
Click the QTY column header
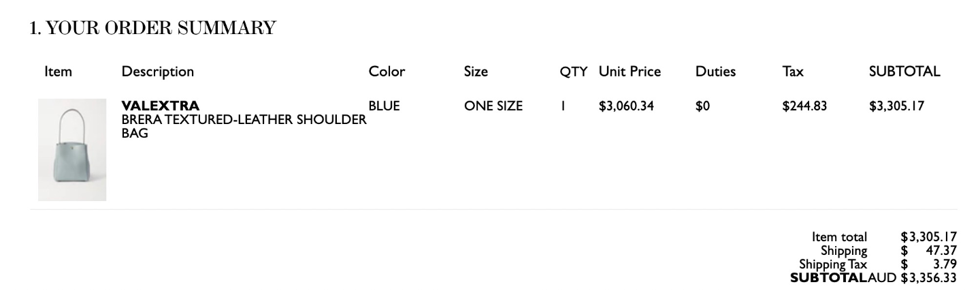573,71
